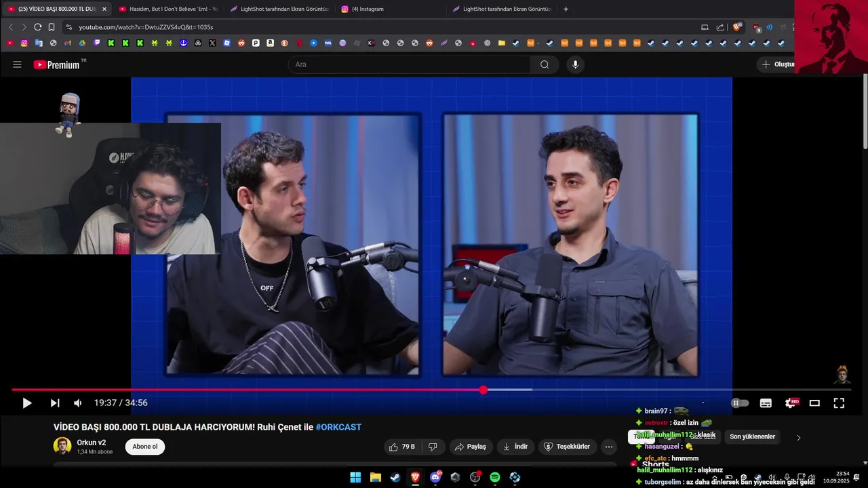Viewport: 868px width, 488px height.
Task: Focus the YouTube 'Ara' search box
Action: (x=410, y=64)
